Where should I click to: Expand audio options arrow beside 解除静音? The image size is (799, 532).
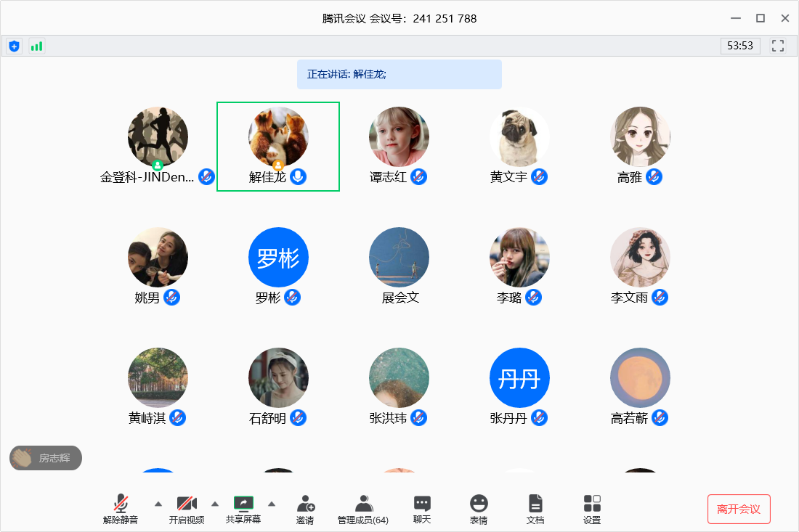pyautogui.click(x=158, y=504)
